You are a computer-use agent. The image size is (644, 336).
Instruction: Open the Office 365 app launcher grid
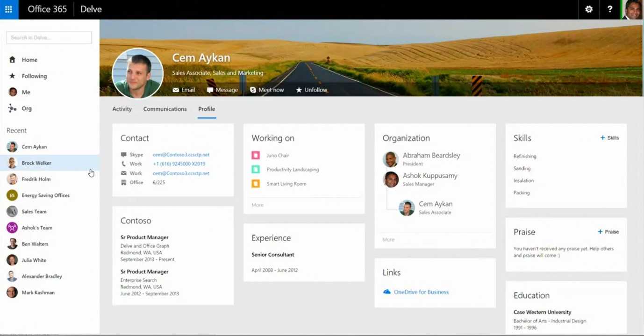[9, 9]
